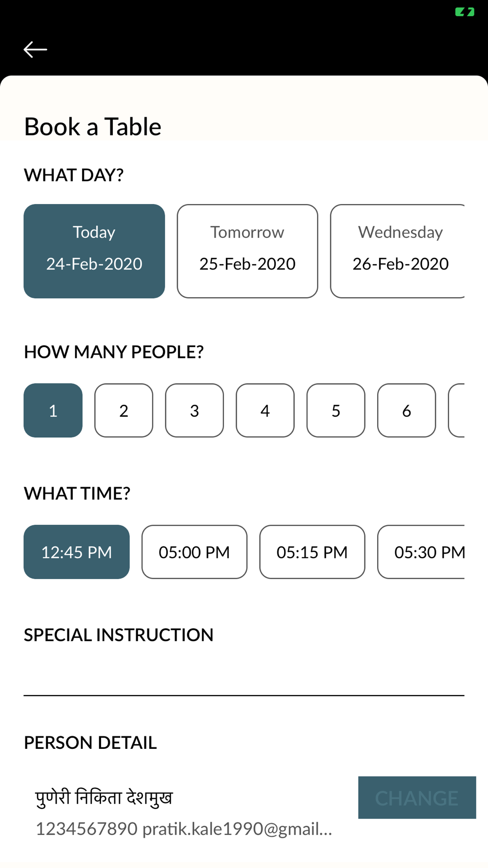Tap the CHANGE button for person detail
Screen dimensions: 488x868
click(x=417, y=797)
